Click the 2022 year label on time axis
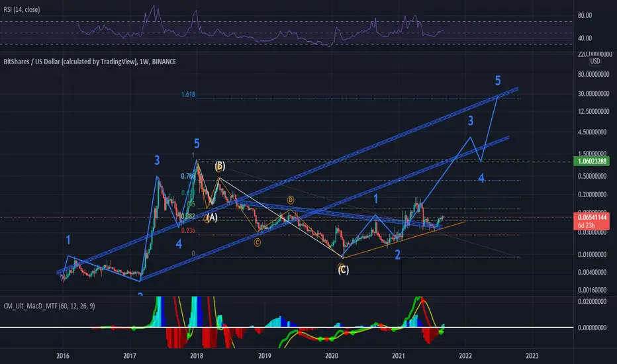 click(465, 356)
